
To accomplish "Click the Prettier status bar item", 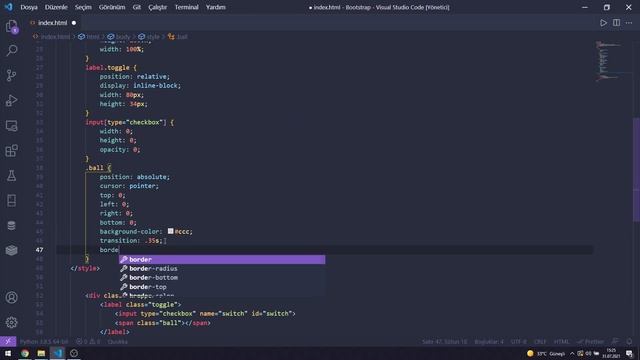I will coord(591,342).
